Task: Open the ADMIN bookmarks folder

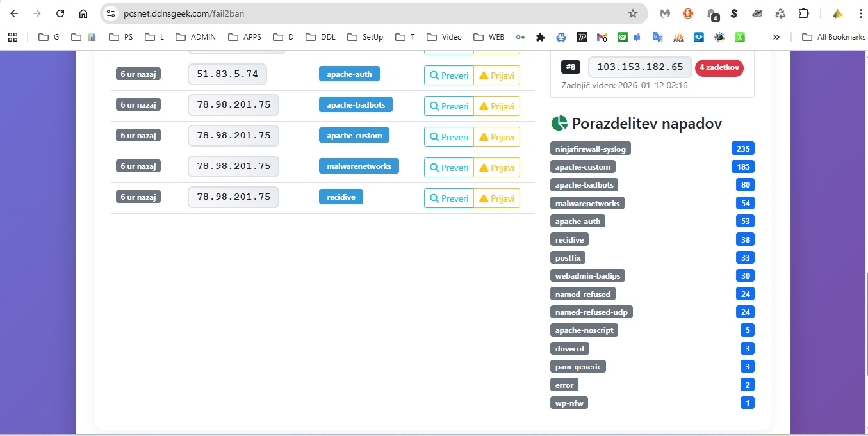Action: pos(196,37)
